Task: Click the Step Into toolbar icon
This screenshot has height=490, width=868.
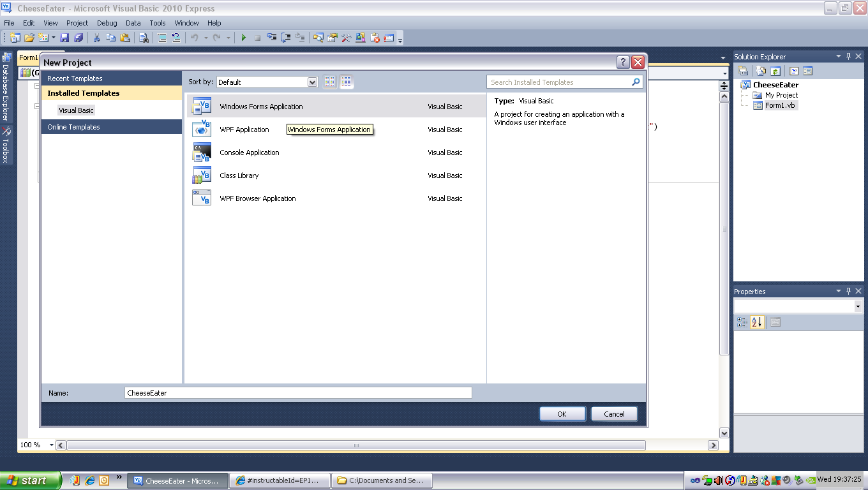Action: pyautogui.click(x=271, y=38)
